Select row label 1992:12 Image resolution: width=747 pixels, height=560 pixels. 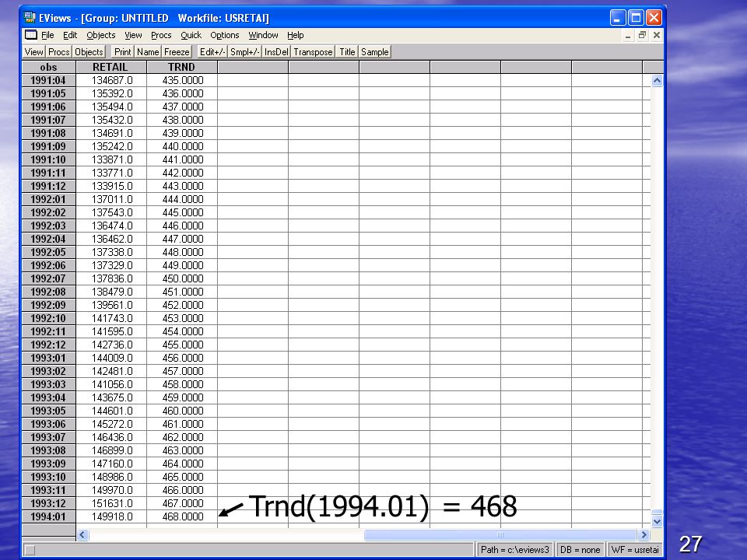point(48,345)
